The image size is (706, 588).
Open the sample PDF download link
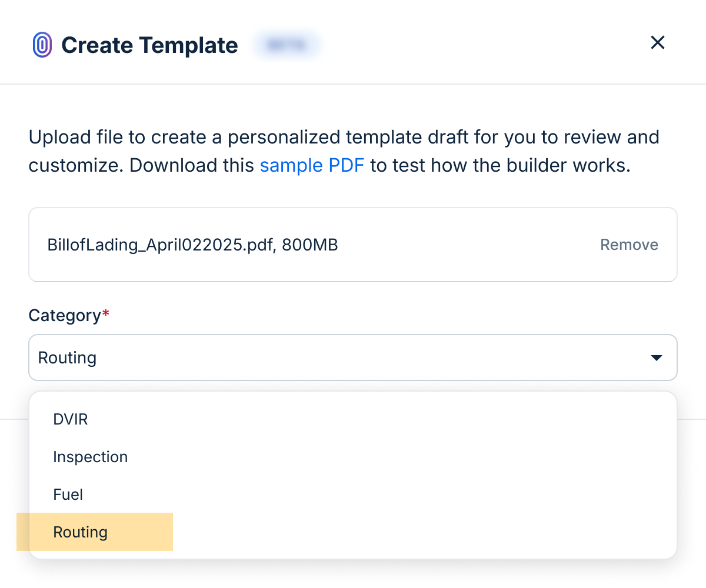pyautogui.click(x=312, y=165)
